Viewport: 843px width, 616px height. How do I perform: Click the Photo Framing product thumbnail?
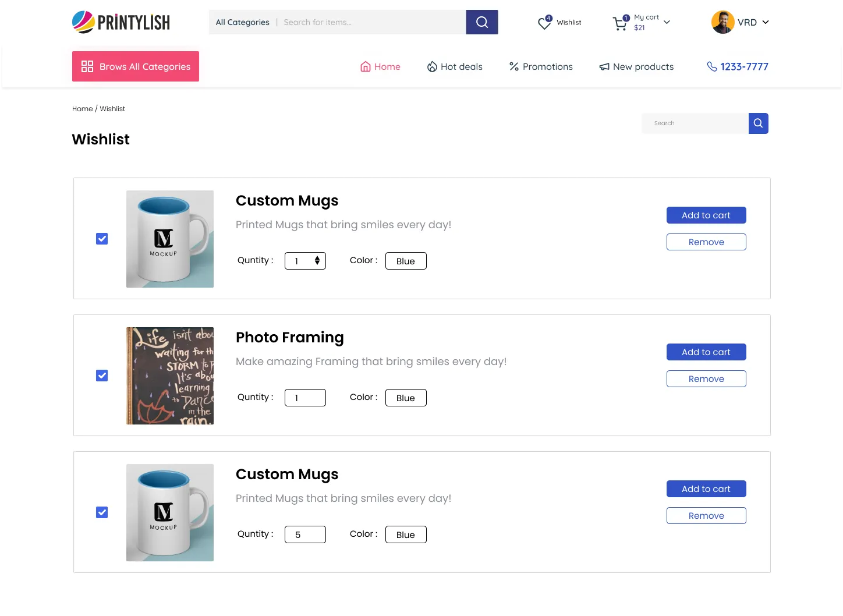tap(170, 376)
